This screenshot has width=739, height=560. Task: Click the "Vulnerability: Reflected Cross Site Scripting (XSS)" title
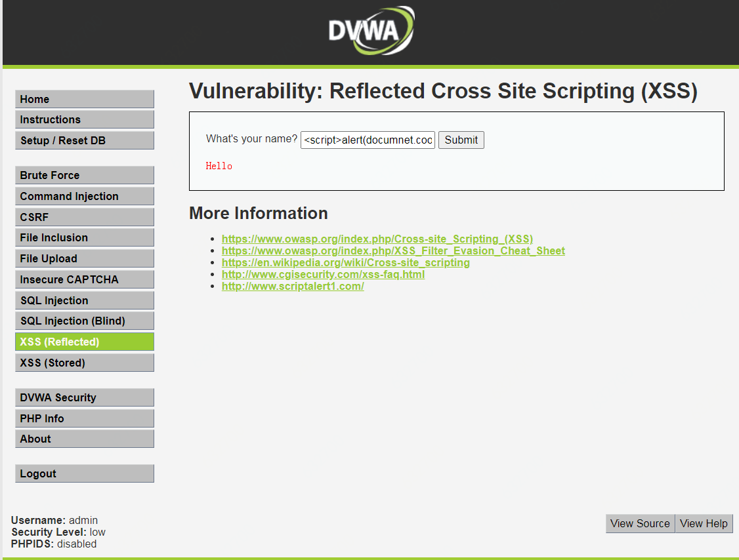pos(443,91)
